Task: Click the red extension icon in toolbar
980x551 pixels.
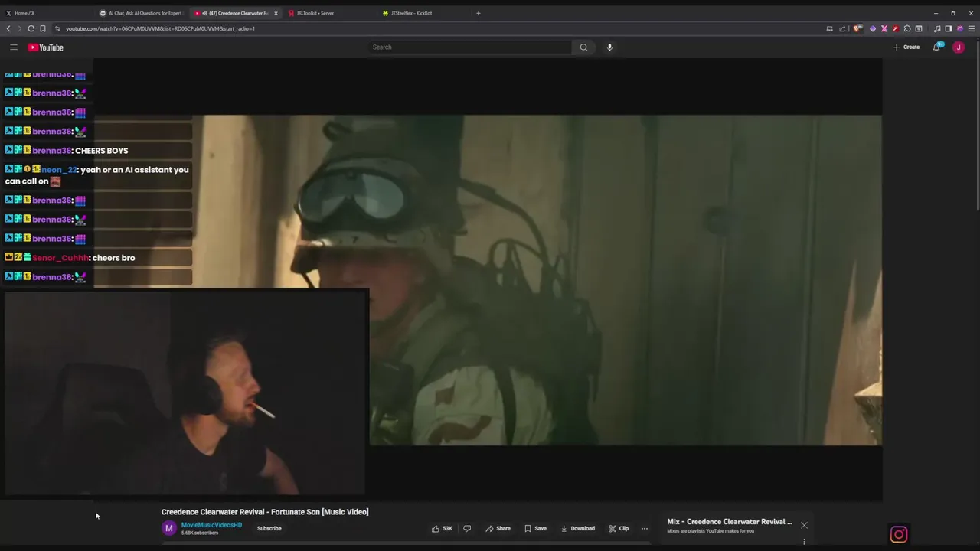Action: [896, 28]
